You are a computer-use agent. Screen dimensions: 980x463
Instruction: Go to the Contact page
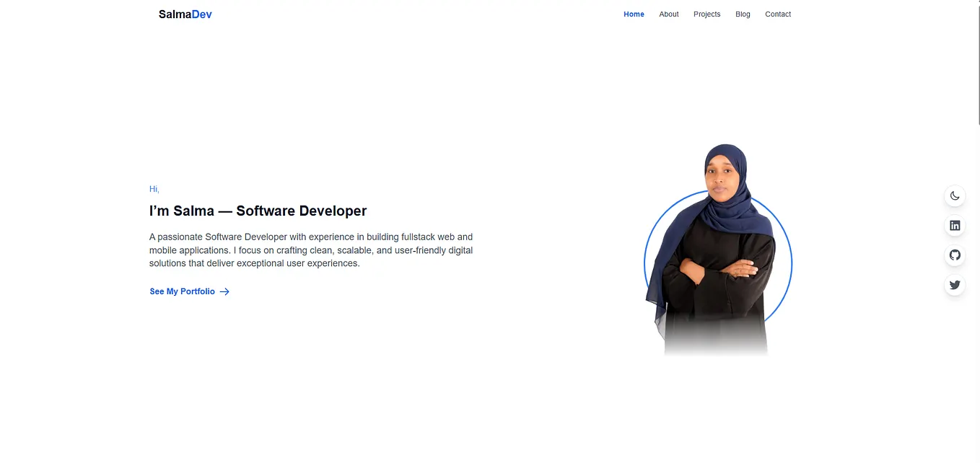tap(778, 14)
